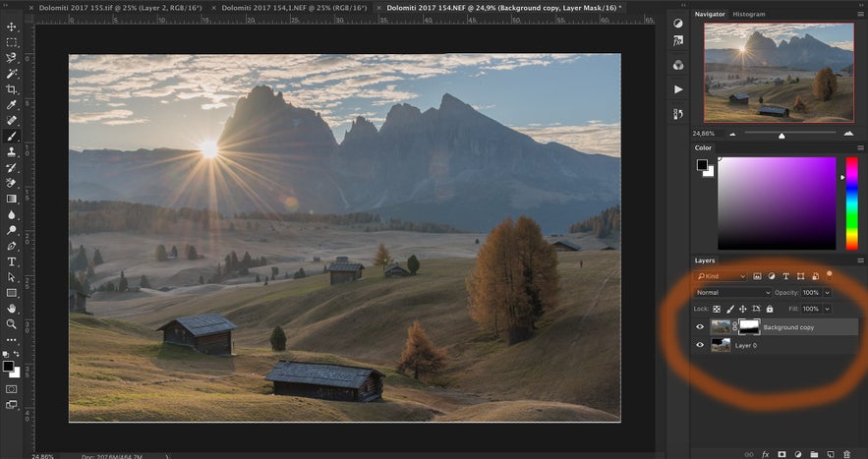Viewport: 868px width, 459px height.
Task: Open the Fill slider dropdown
Action: tap(828, 309)
